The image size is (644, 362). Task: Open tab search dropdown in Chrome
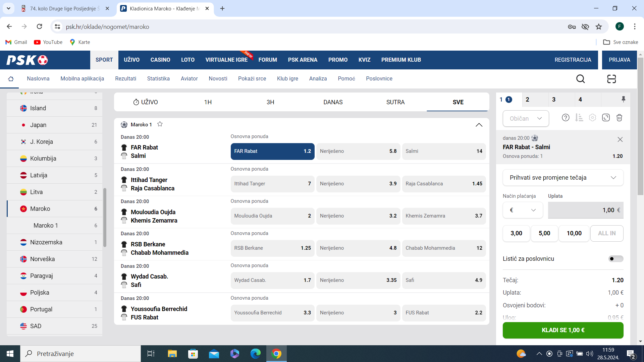(x=8, y=8)
